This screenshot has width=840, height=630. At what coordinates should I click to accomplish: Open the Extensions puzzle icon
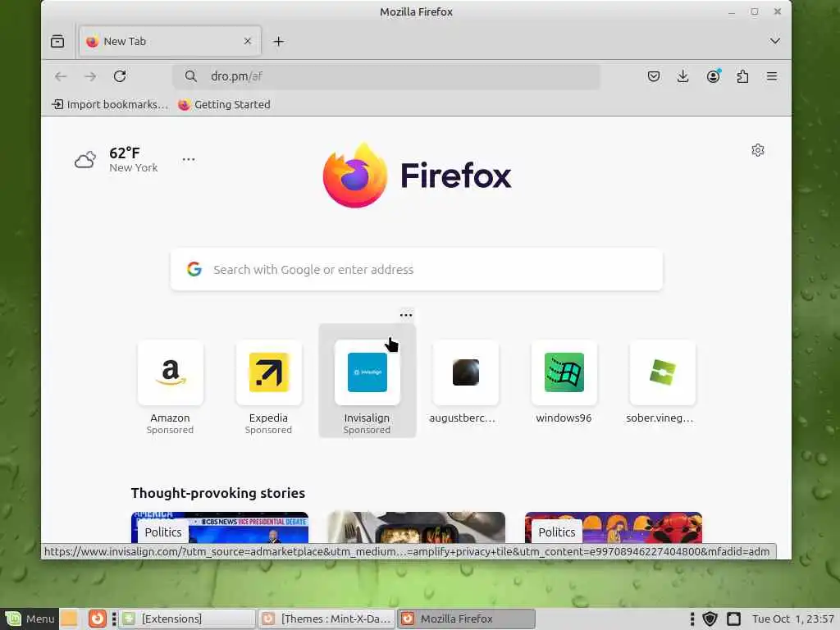pyautogui.click(x=742, y=76)
